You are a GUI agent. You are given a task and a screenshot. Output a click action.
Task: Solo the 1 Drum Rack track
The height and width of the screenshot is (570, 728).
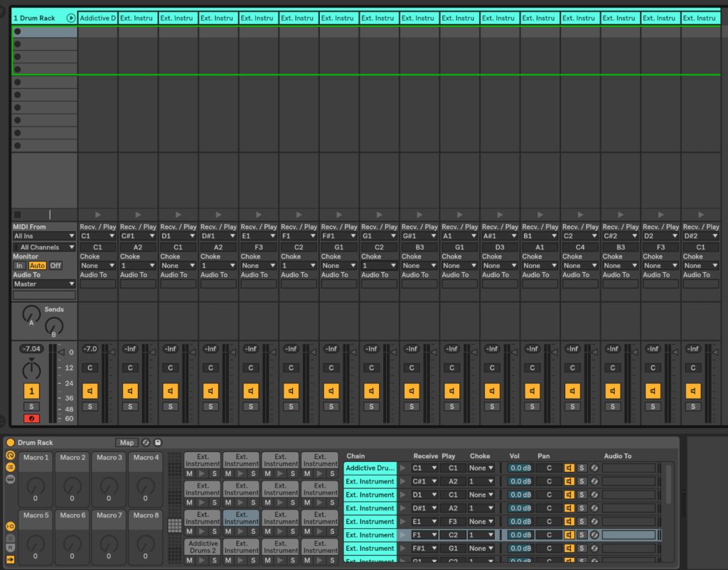(31, 406)
